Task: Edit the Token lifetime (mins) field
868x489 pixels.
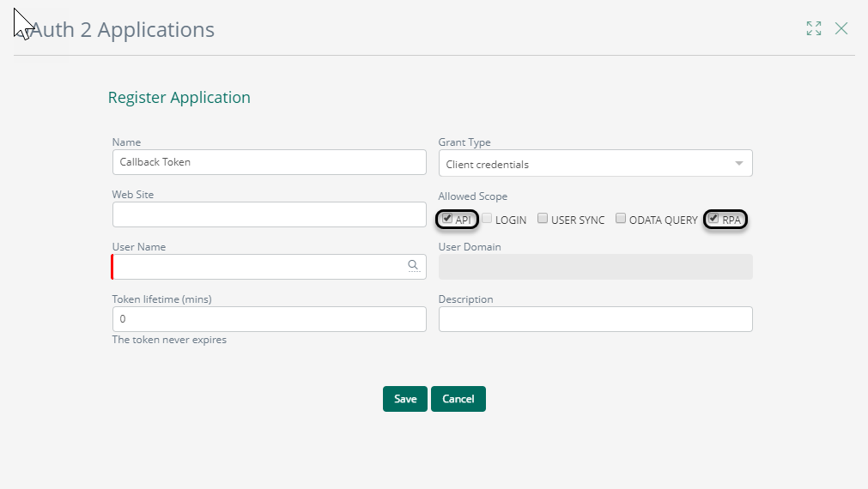Action: pyautogui.click(x=270, y=319)
